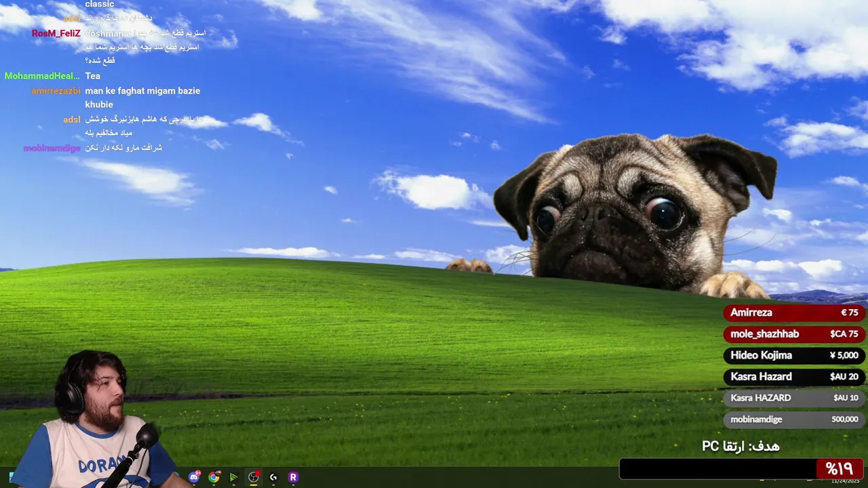Click the MohammadHeal... chat username
Viewport: 868px width, 488px height.
point(42,76)
